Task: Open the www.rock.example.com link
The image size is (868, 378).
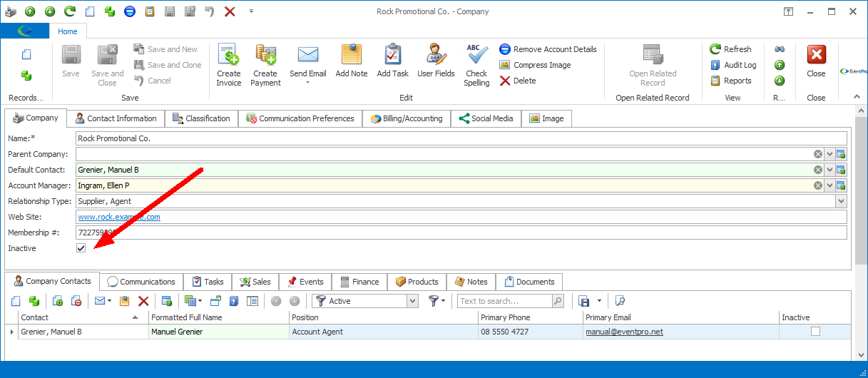Action: tap(119, 217)
